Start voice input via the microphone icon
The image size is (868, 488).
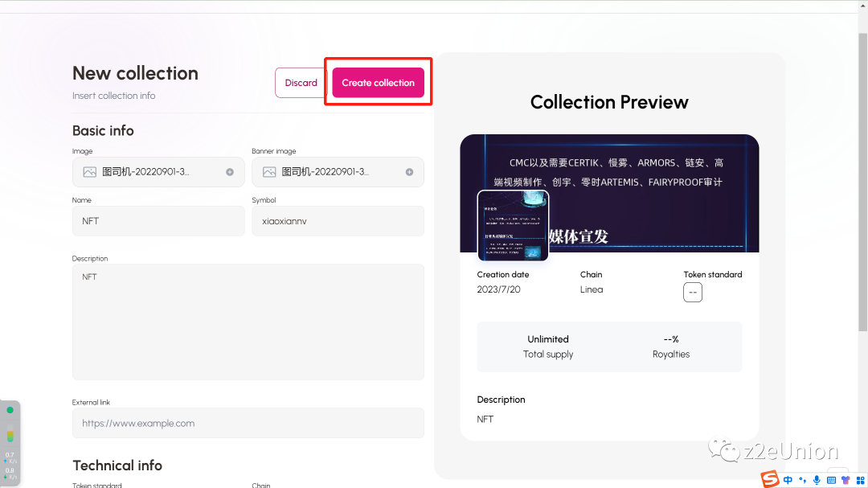click(x=817, y=480)
